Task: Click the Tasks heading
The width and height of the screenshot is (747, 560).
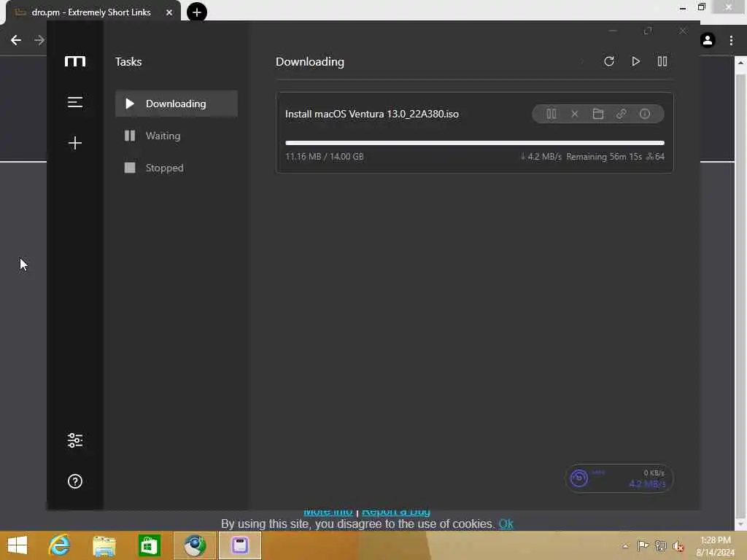Action: click(x=128, y=62)
